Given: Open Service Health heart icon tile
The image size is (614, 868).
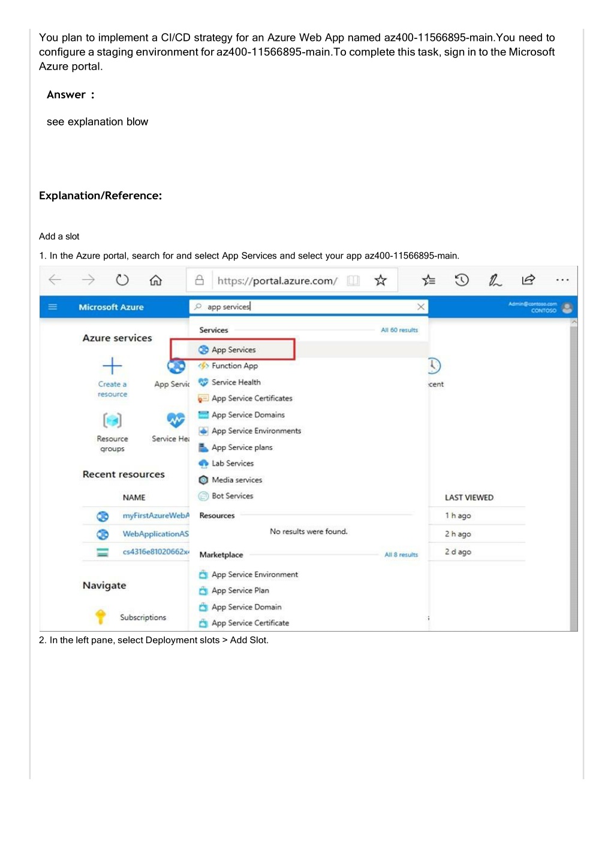Looking at the screenshot, I should (176, 420).
